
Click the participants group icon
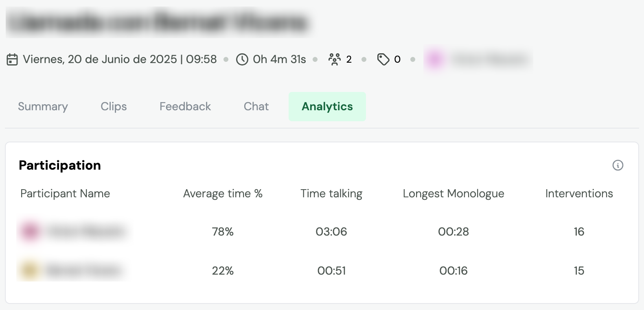pyautogui.click(x=335, y=59)
